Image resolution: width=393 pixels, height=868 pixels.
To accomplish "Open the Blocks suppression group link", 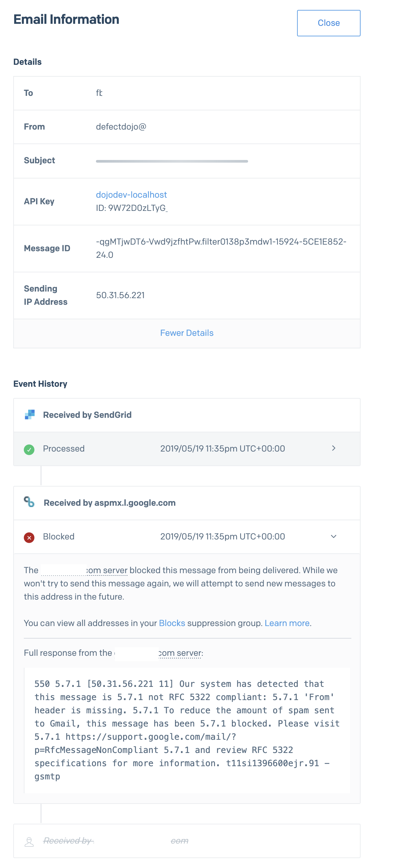I will click(x=172, y=623).
